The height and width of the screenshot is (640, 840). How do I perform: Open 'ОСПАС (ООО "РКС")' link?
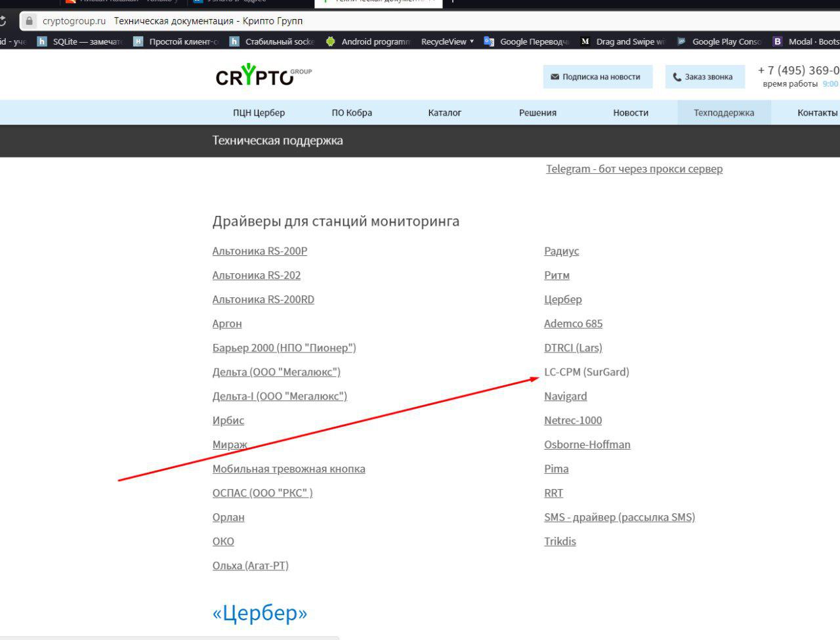(262, 493)
